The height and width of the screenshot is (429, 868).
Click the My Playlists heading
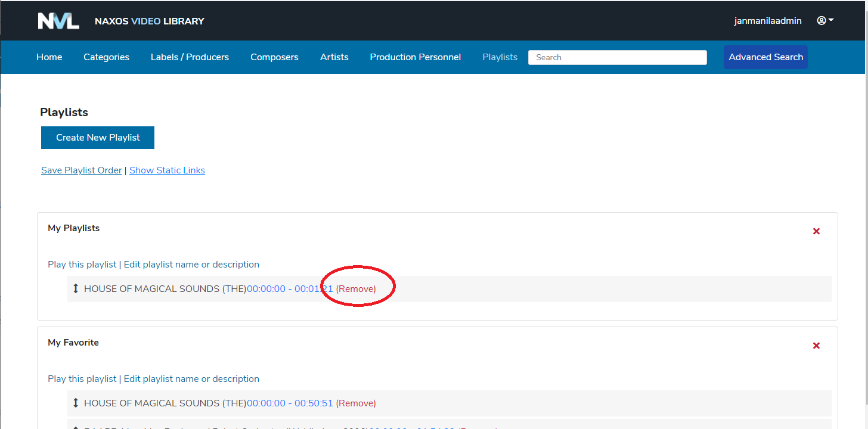73,228
